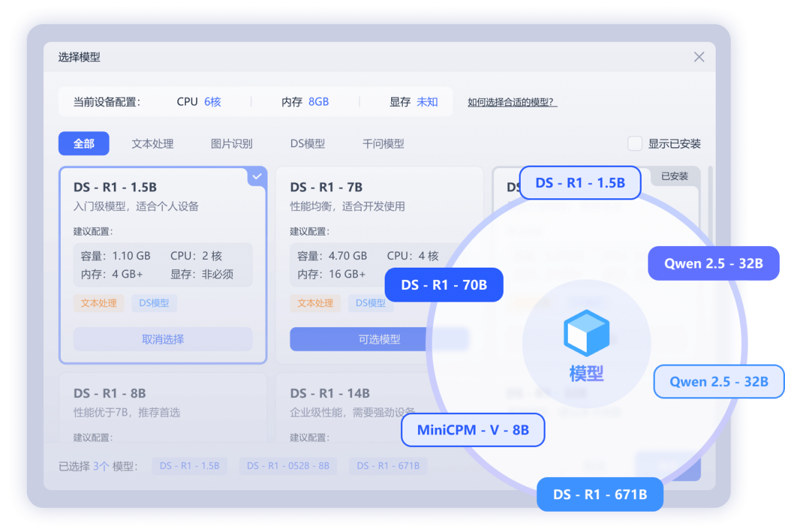Click the DS - R1 - 671B floating label

click(x=600, y=494)
